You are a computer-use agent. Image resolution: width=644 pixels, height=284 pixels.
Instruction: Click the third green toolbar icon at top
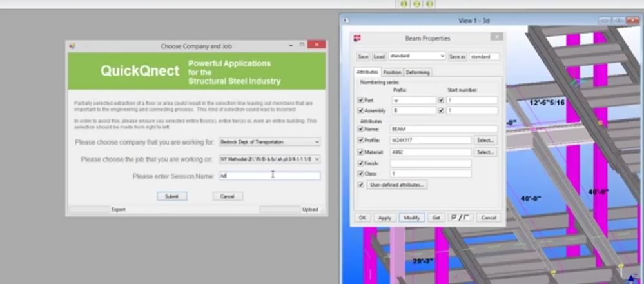(429, 4)
